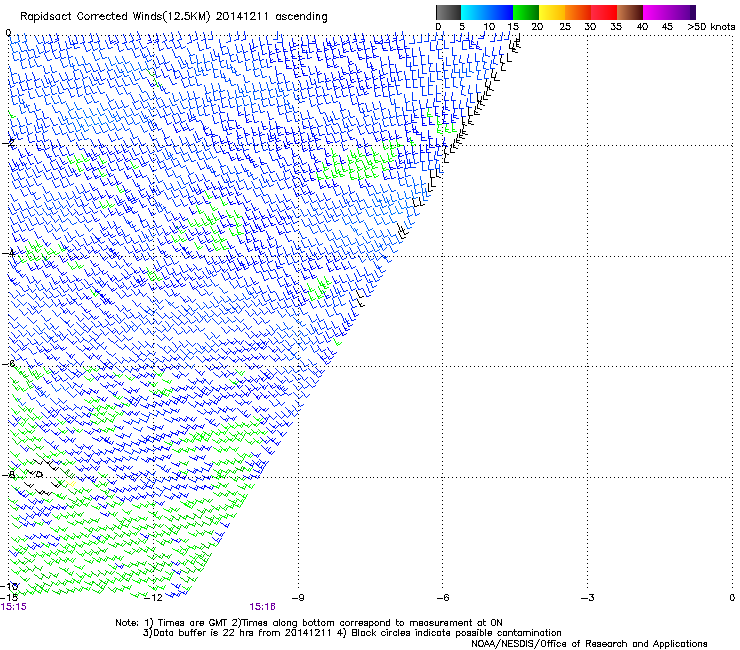The height and width of the screenshot is (650, 740).
Task: Click the brown 35-40 knots legend segment
Action: coord(630,12)
